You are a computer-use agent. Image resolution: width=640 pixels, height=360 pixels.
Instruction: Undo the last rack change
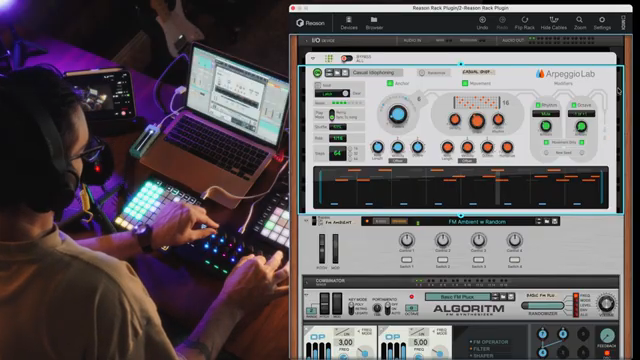(x=482, y=23)
